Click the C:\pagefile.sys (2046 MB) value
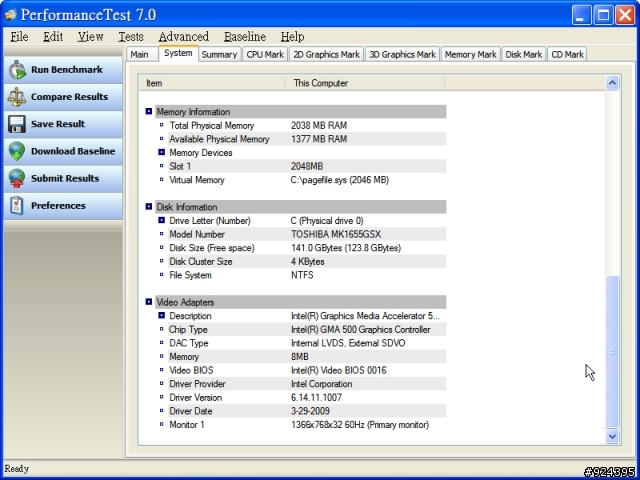Screen dimensions: 640x480 tap(340, 180)
